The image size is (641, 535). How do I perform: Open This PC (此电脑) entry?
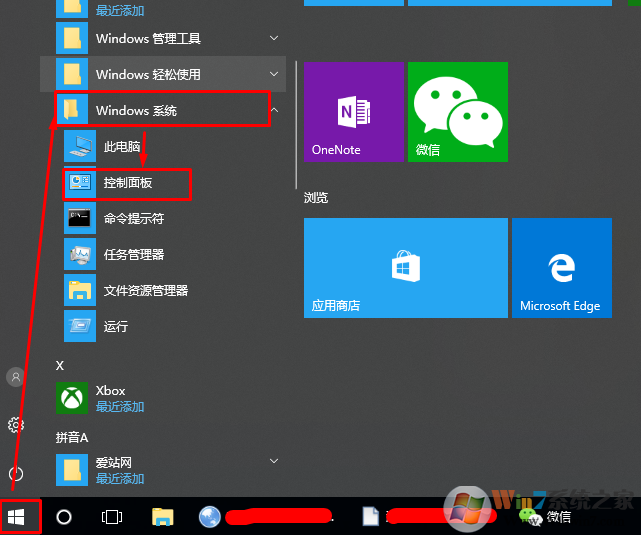[x=121, y=147]
